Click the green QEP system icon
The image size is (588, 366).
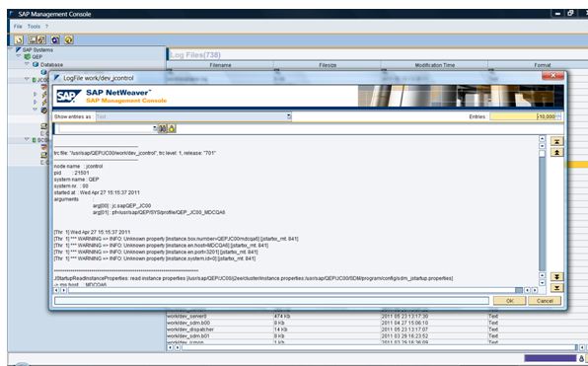click(27, 57)
